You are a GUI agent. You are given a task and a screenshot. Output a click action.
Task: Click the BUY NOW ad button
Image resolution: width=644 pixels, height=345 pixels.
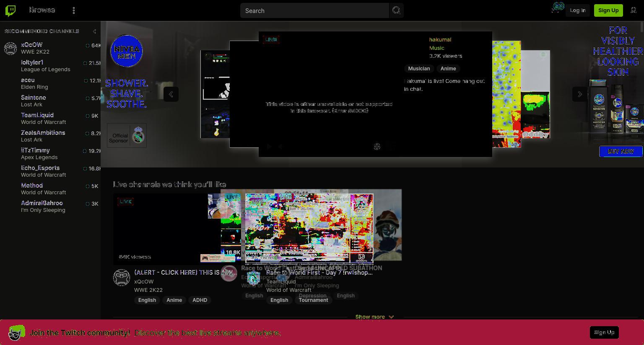(621, 151)
